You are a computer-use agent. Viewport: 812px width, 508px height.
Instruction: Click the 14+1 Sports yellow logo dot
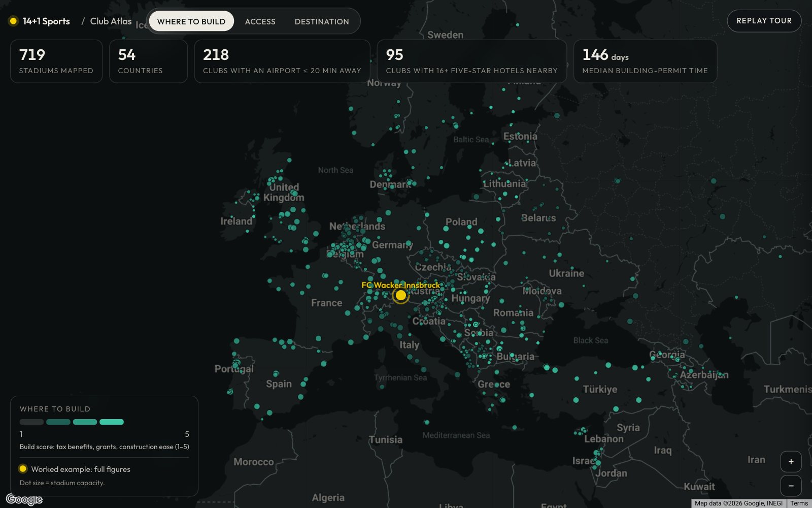point(14,21)
